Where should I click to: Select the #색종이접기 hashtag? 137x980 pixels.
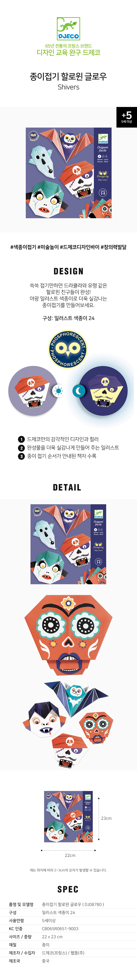pyautogui.click(x=23, y=247)
